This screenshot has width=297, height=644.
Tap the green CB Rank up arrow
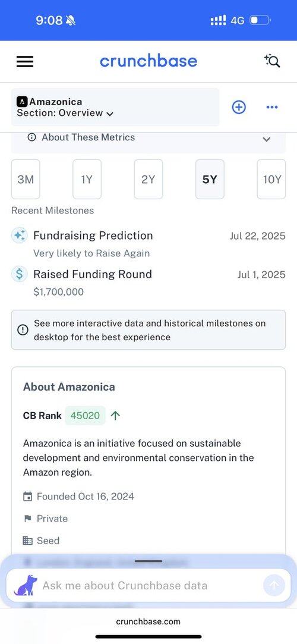[x=115, y=416]
